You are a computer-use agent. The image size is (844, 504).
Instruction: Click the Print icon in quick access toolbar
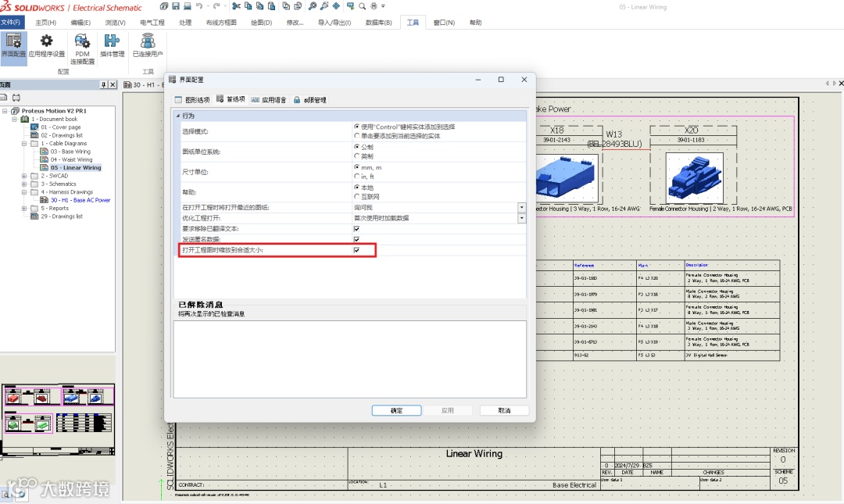pyautogui.click(x=188, y=6)
